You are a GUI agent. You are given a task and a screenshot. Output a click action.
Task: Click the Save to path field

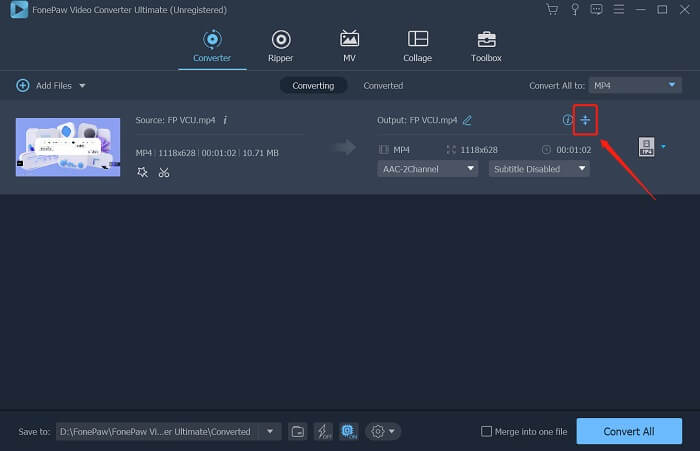157,431
